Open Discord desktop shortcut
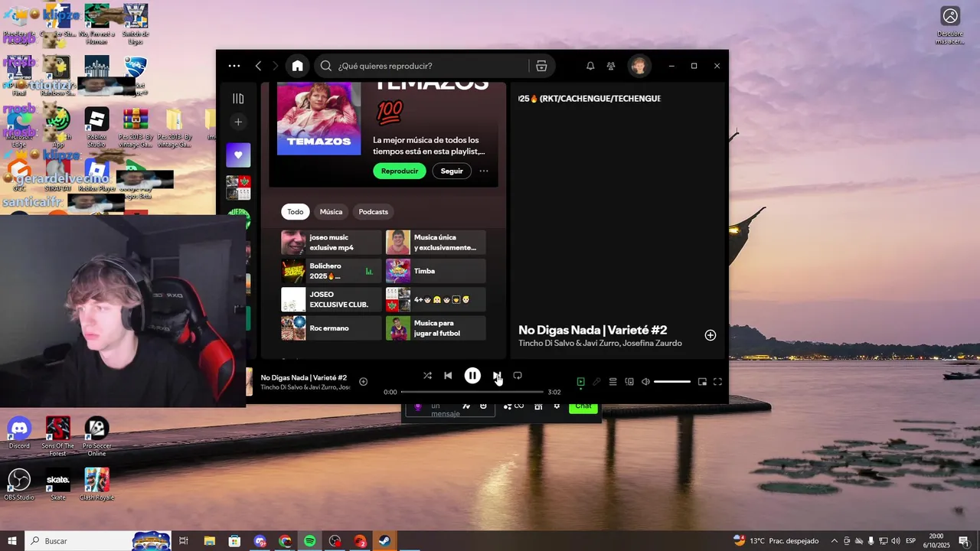980x551 pixels. (19, 433)
